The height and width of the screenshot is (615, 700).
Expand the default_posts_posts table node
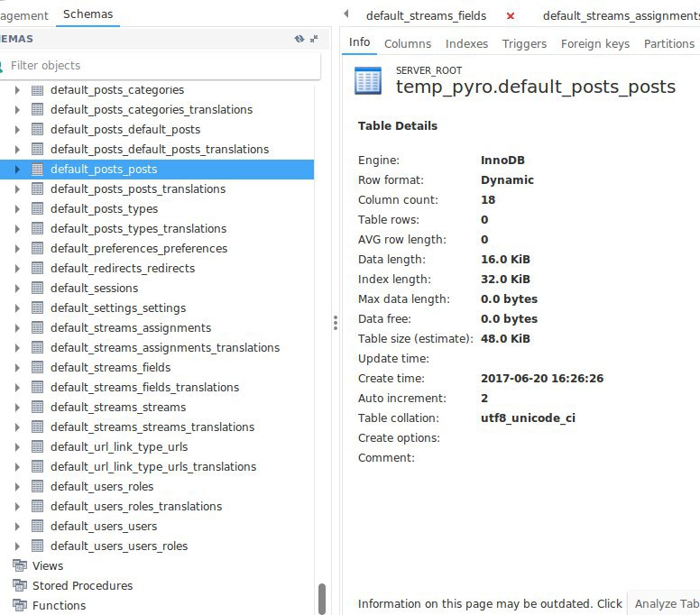(x=17, y=170)
